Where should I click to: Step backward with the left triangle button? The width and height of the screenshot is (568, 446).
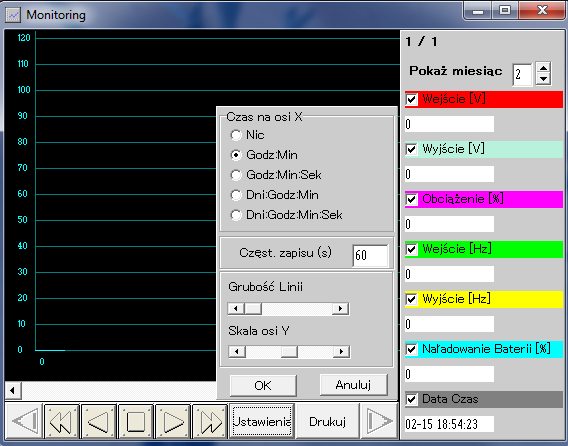pos(99,421)
